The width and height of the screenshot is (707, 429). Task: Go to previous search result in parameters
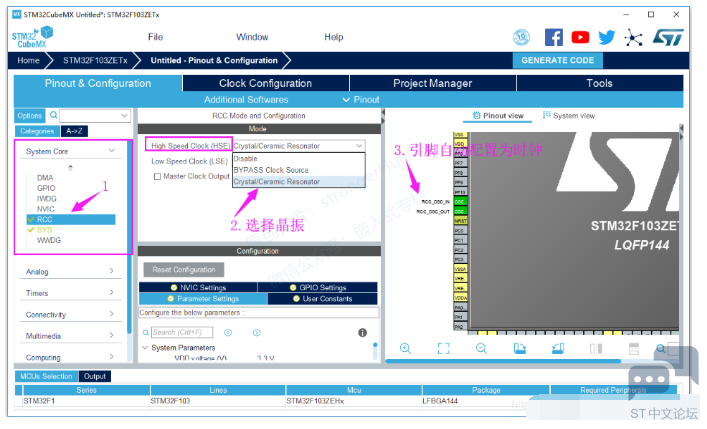pyautogui.click(x=228, y=332)
